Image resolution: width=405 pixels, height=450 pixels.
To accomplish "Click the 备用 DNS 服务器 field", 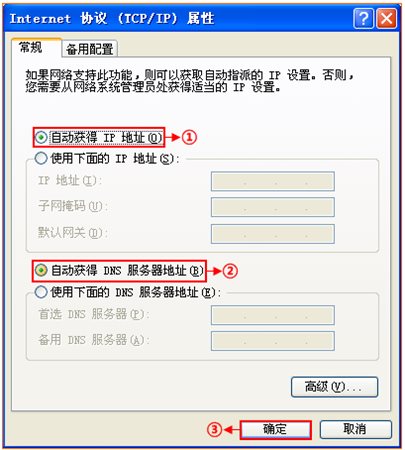I will [273, 341].
